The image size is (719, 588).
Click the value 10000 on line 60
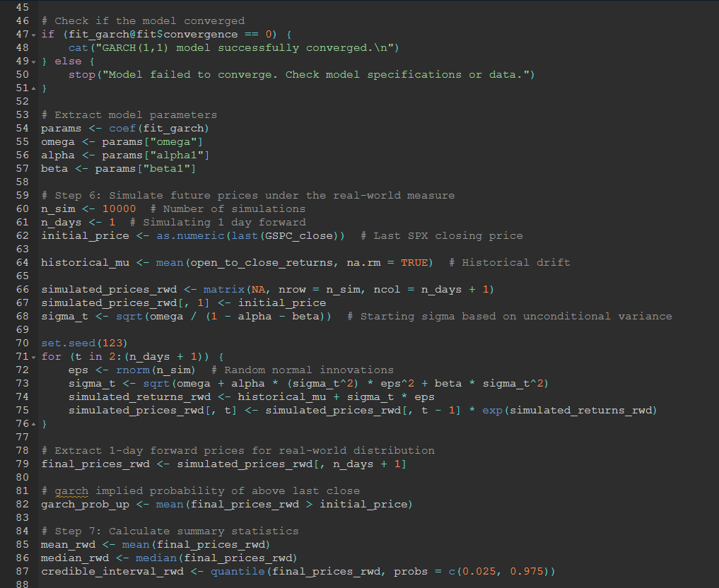coord(119,209)
